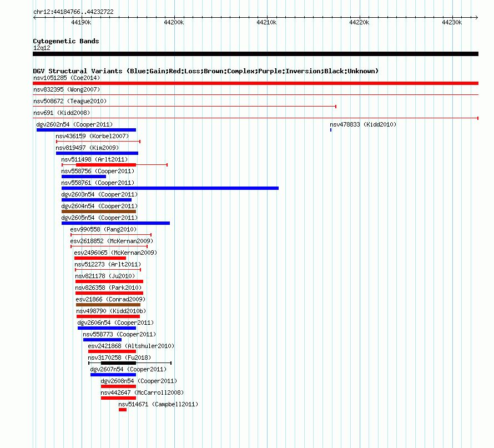The width and height of the screenshot is (494, 448).
Task: Select the dgv2604n54 brown complex bar
Action: 99,212
